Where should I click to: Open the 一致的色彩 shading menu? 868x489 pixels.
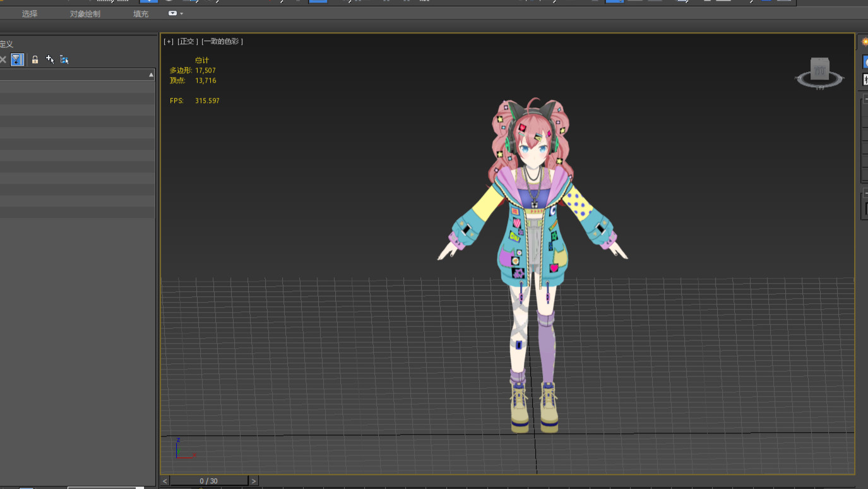(222, 42)
